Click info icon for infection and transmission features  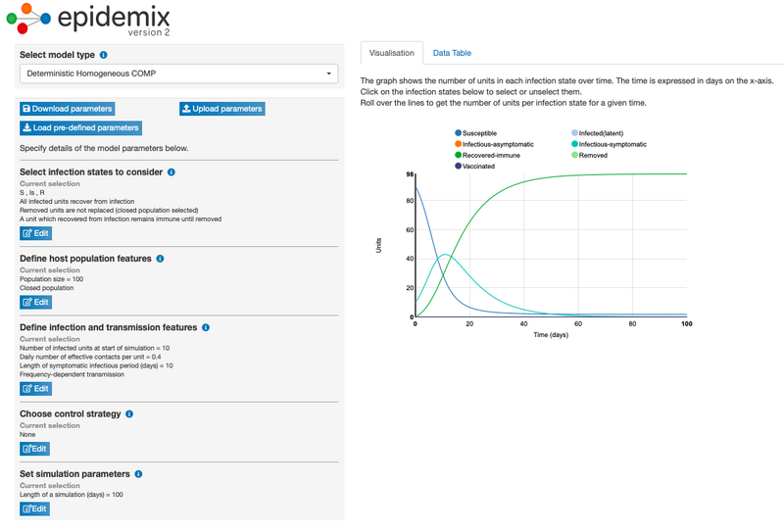pyautogui.click(x=206, y=327)
